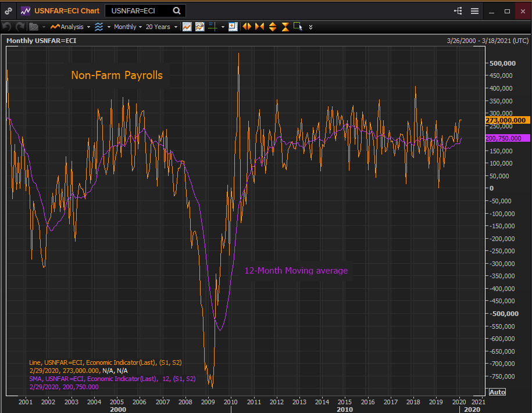Expand the toolbar overflow chevron
The width and height of the screenshot is (532, 413).
pos(311,27)
